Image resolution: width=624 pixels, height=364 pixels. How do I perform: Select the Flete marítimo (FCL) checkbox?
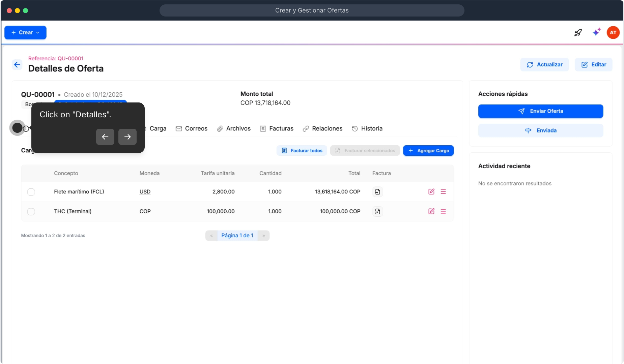pyautogui.click(x=31, y=192)
